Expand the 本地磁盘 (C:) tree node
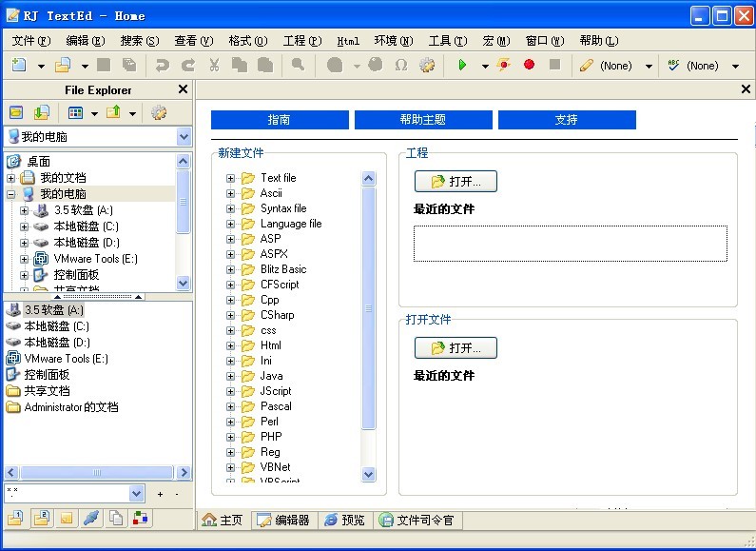The width and height of the screenshot is (756, 551). click(25, 226)
